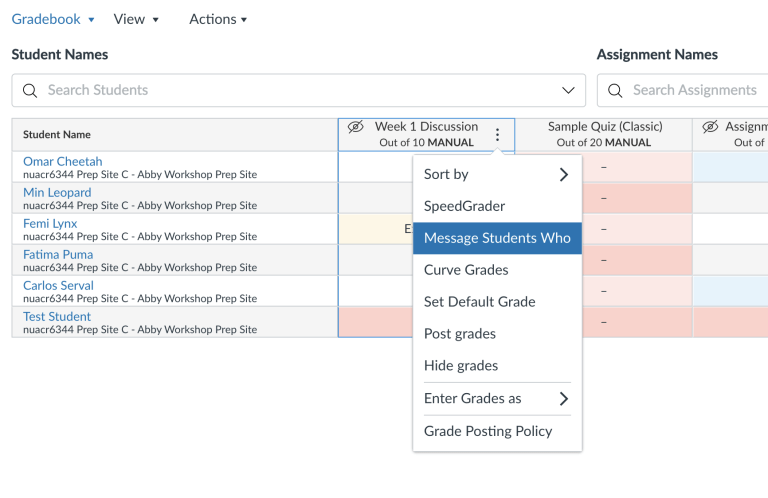Screen dimensions: 768x498
Task: Click the magnifier icon in Search Assignments
Action: coord(615,91)
